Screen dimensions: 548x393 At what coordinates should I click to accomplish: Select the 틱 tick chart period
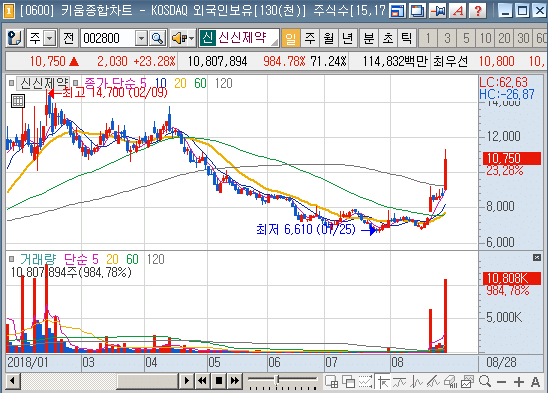(x=406, y=38)
